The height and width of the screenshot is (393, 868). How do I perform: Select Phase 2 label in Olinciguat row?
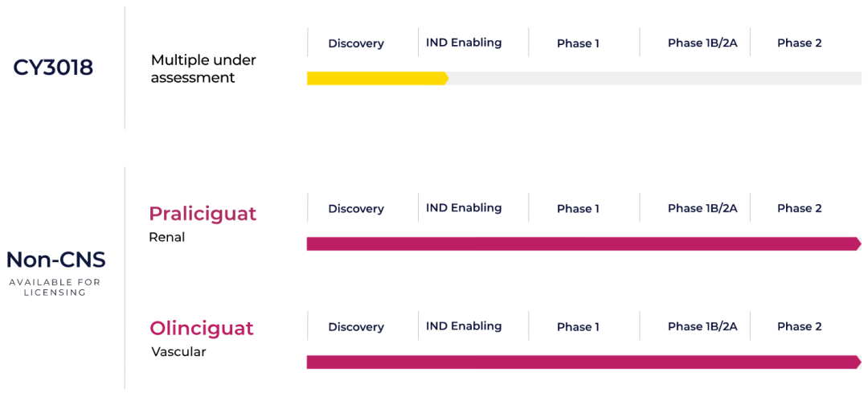pyautogui.click(x=800, y=326)
